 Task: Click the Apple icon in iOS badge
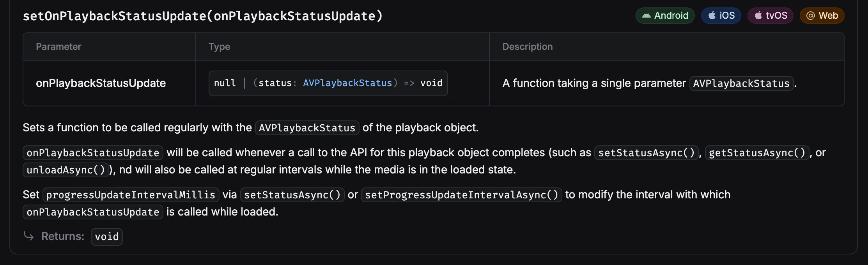(x=712, y=16)
